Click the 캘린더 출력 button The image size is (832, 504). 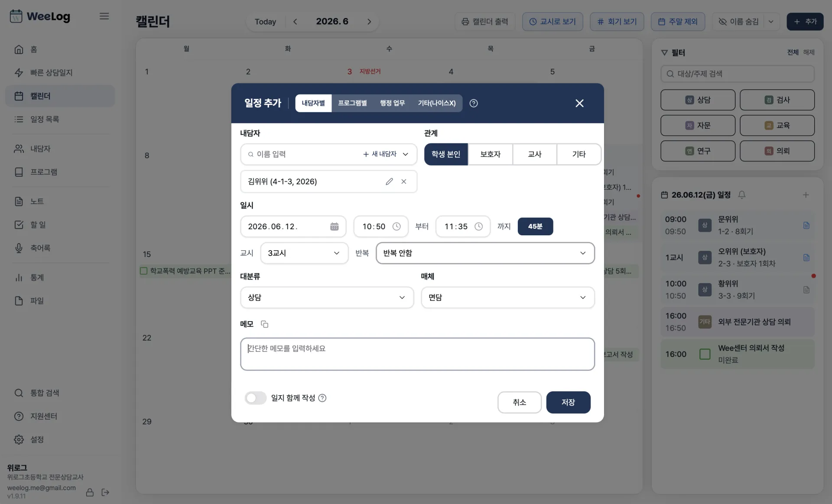click(x=484, y=22)
